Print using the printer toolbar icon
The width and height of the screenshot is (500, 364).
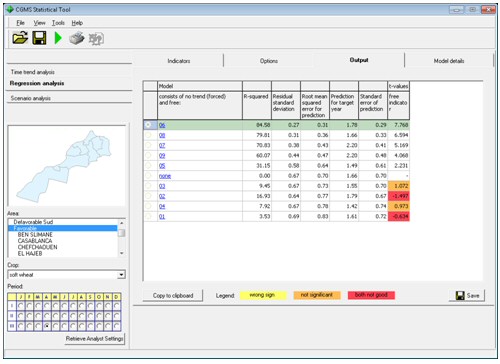tap(77, 38)
